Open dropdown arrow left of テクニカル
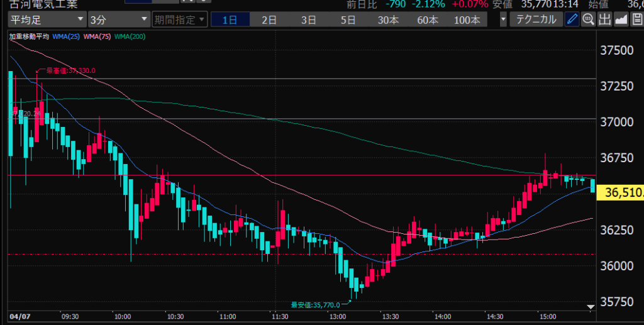Viewport: 644px width, 325px height. point(503,19)
